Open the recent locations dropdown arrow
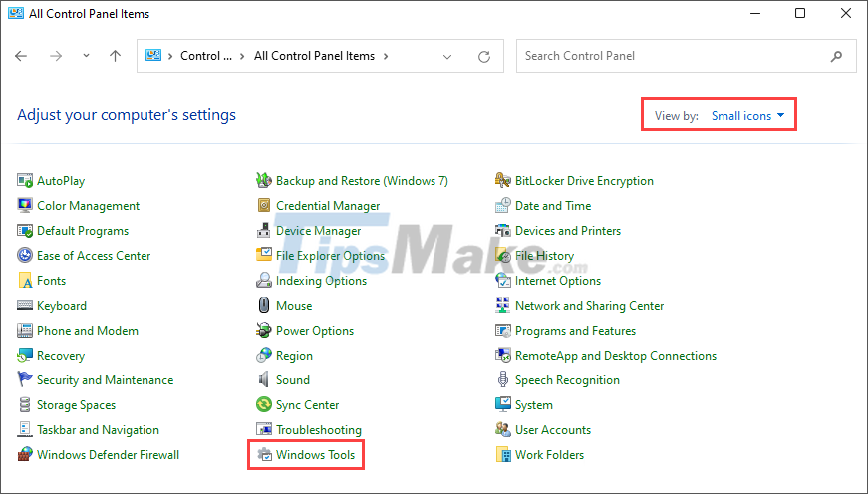Screen dimensions: 868x494 [86, 56]
